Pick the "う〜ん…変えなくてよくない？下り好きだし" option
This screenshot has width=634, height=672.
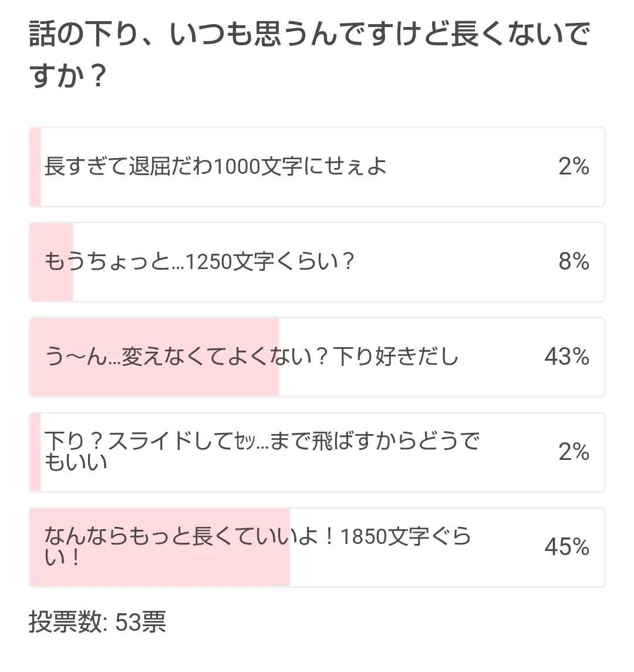[251, 357]
